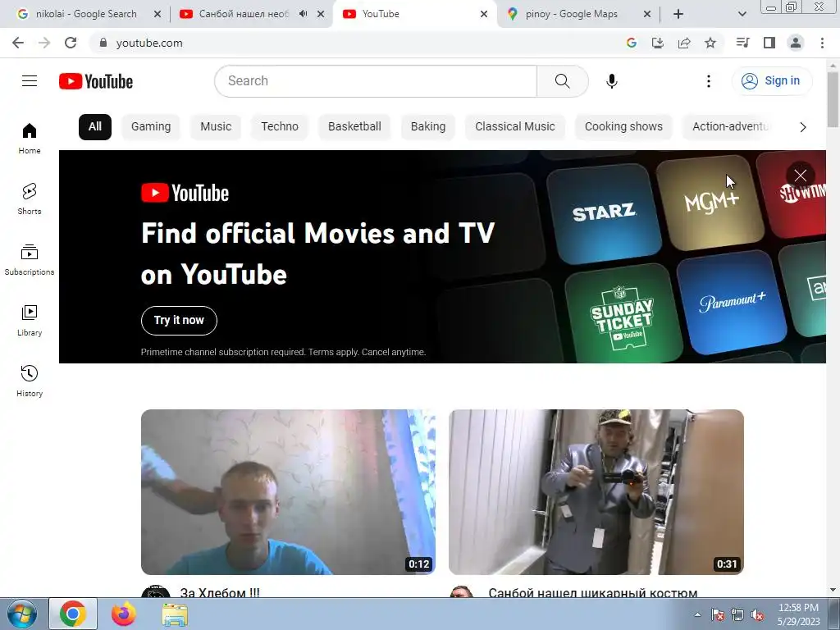Open Shorts from the sidebar

click(x=30, y=199)
